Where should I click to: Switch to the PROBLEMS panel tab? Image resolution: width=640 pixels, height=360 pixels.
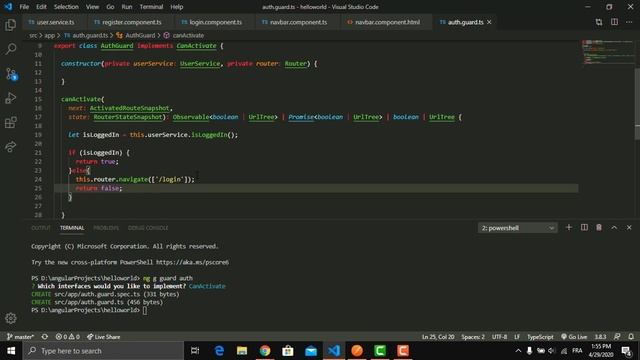click(106, 228)
